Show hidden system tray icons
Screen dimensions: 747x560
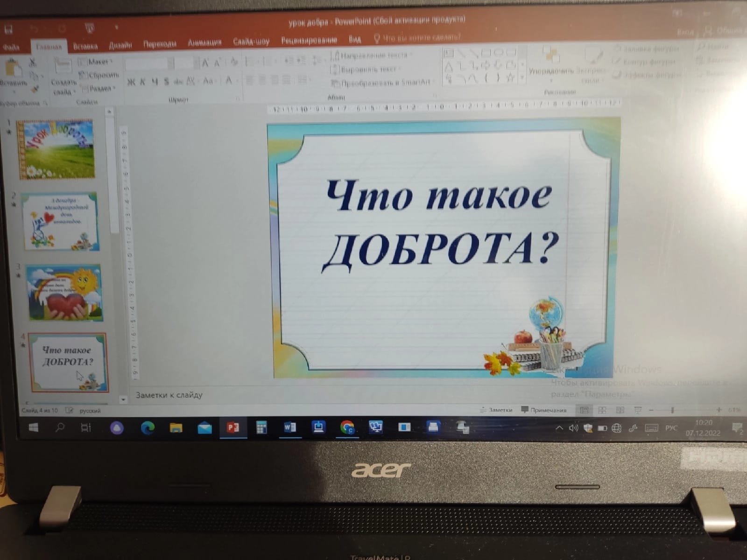click(x=559, y=428)
